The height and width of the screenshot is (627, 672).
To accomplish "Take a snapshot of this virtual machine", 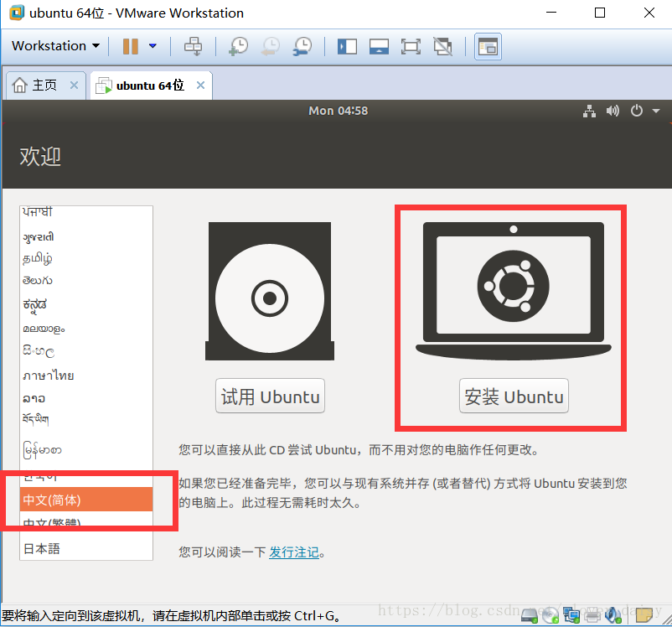I will 238,46.
